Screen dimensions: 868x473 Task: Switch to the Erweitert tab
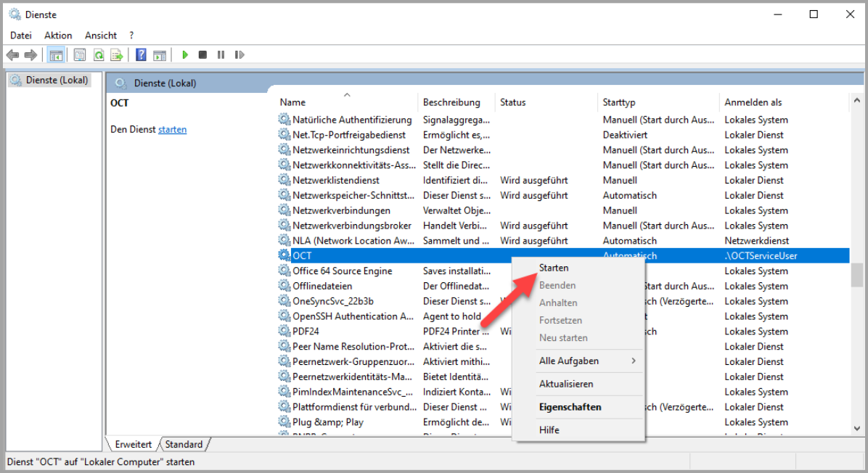(x=133, y=444)
